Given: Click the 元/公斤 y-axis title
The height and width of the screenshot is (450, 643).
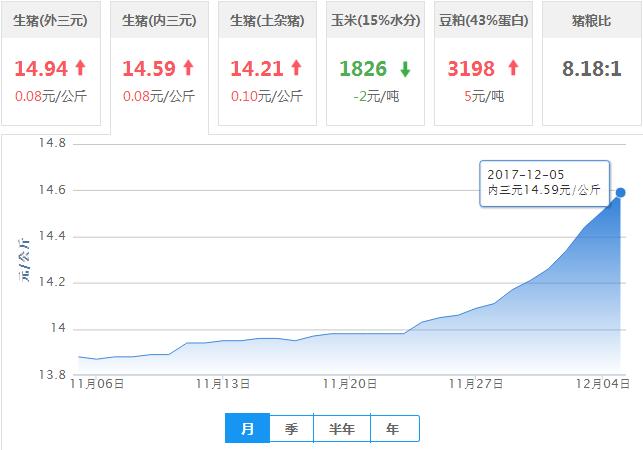Looking at the screenshot, I should (x=24, y=259).
